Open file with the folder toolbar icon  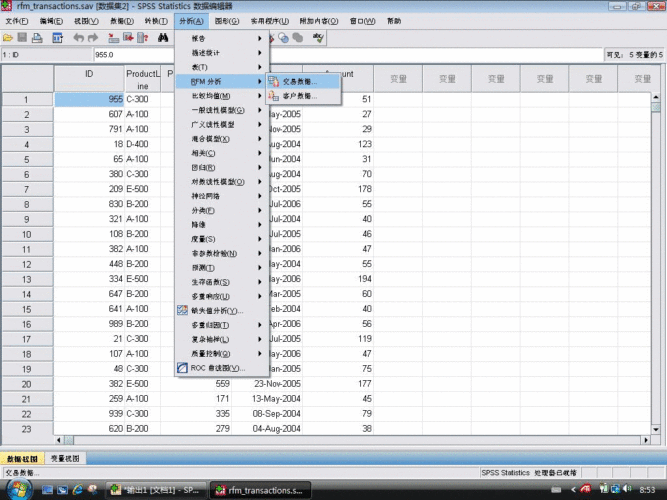(x=8, y=38)
